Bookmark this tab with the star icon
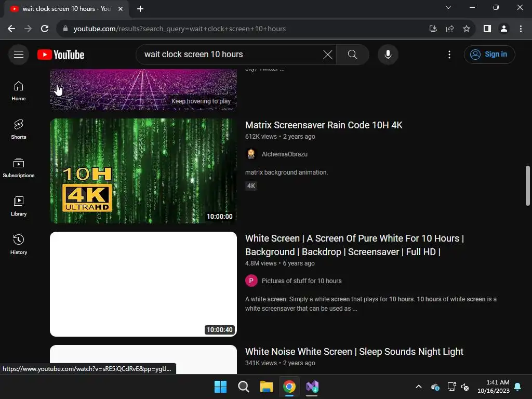 point(467,29)
